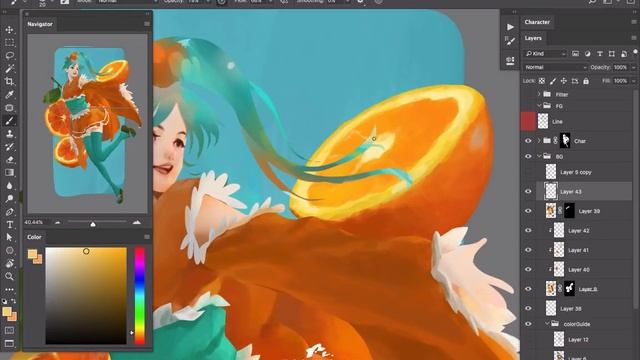Select the Type tool
Image resolution: width=640 pixels, height=360 pixels.
point(9,224)
